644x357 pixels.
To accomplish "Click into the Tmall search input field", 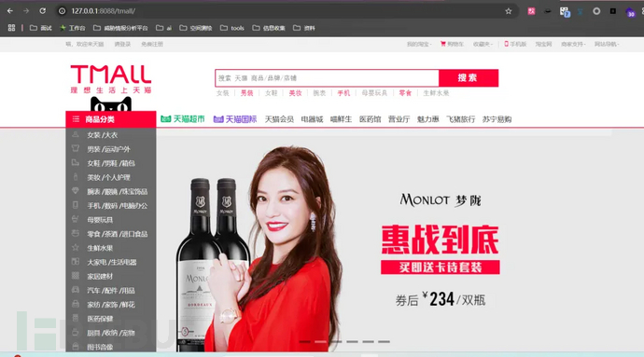I will pyautogui.click(x=327, y=78).
